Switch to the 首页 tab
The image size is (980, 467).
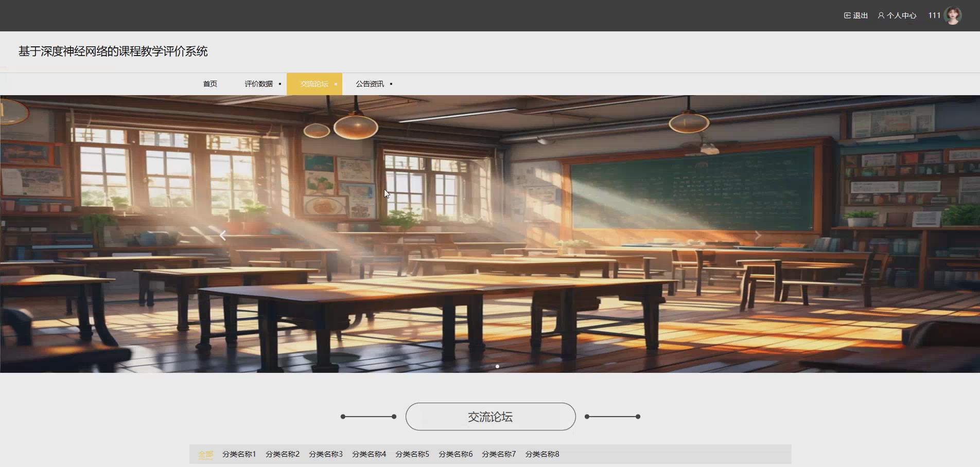coord(209,84)
